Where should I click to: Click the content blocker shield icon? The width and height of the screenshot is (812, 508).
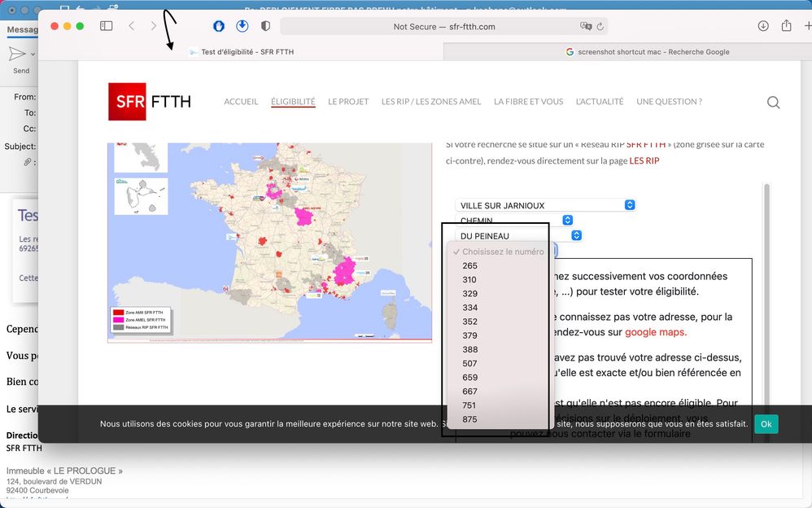pyautogui.click(x=265, y=25)
